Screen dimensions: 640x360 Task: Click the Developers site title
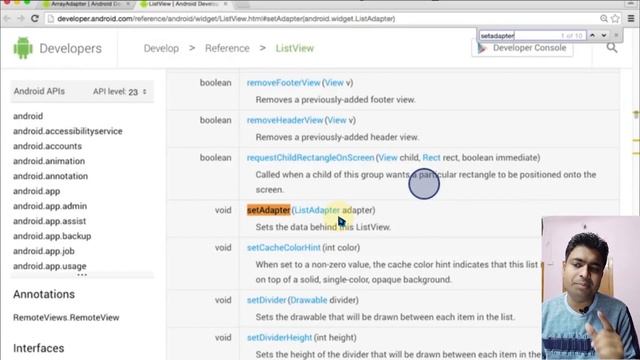coord(71,48)
